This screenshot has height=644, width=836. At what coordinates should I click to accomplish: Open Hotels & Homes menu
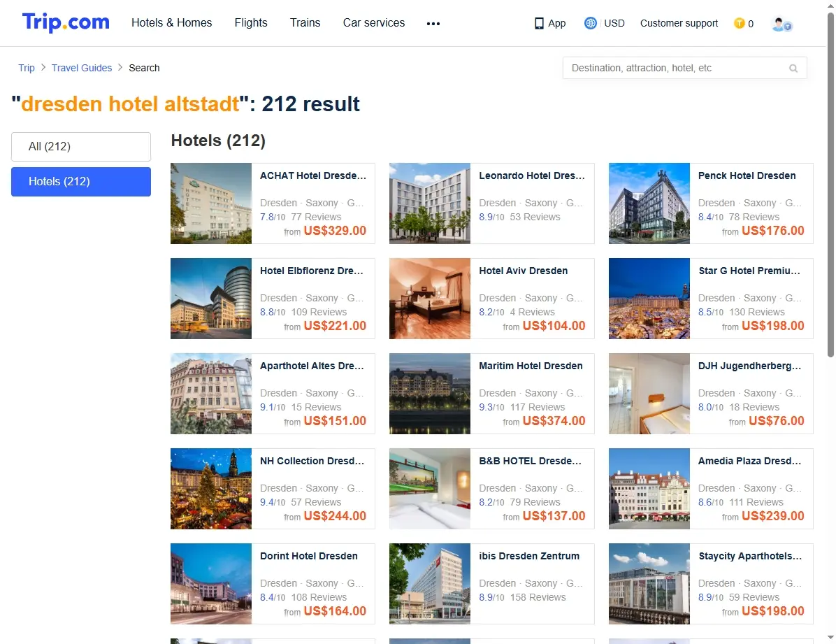click(x=172, y=23)
